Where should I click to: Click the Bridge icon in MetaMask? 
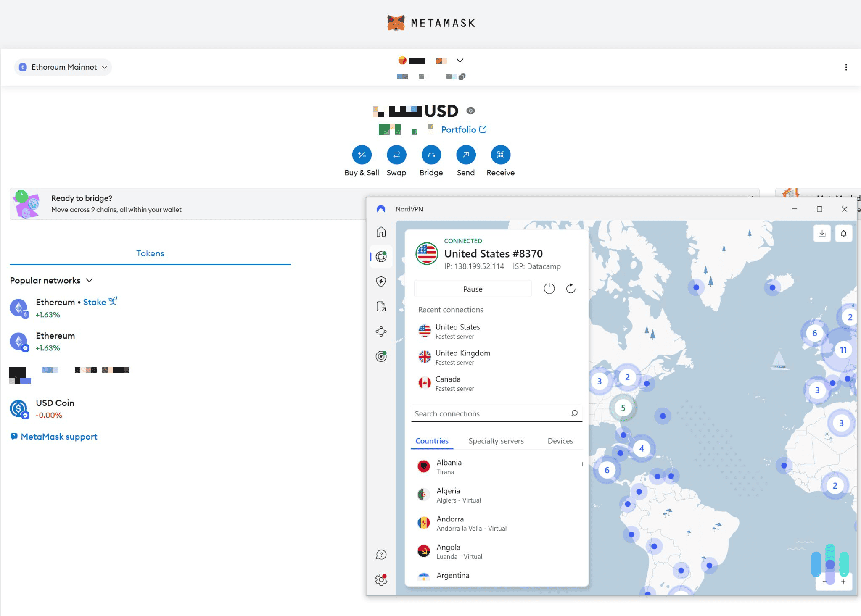coord(431,155)
